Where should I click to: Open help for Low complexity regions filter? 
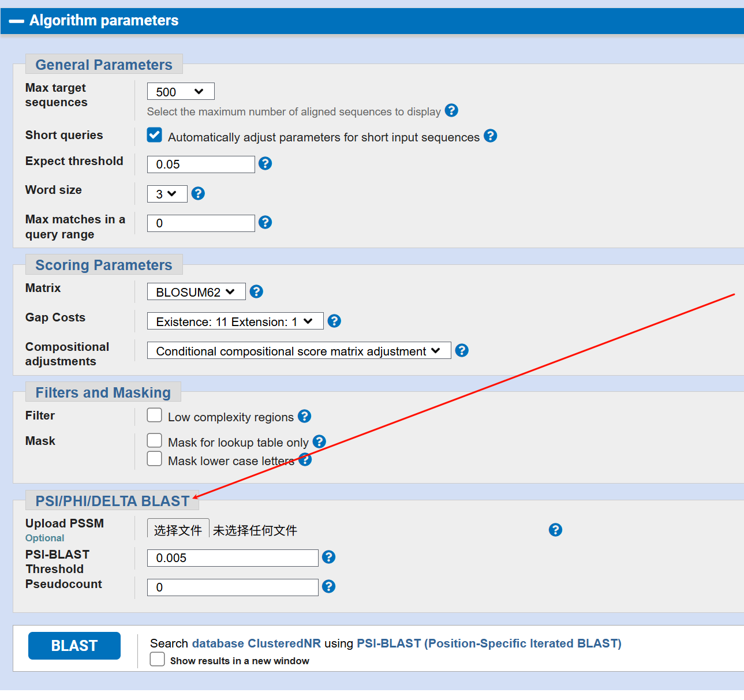click(305, 416)
